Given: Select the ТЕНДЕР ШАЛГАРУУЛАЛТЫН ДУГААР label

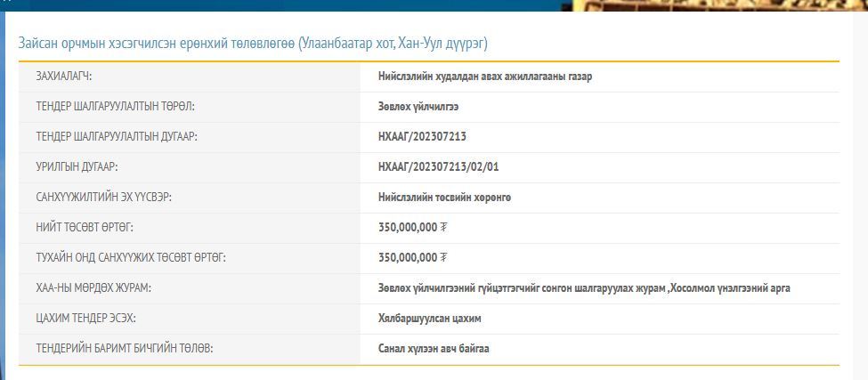Looking at the screenshot, I should tap(117, 137).
